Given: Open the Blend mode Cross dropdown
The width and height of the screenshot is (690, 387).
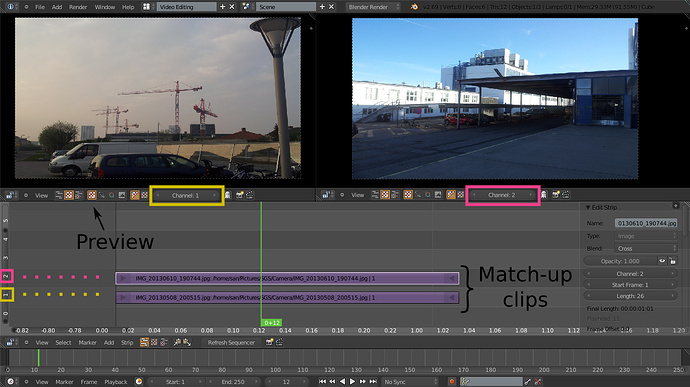Looking at the screenshot, I should click(646, 249).
